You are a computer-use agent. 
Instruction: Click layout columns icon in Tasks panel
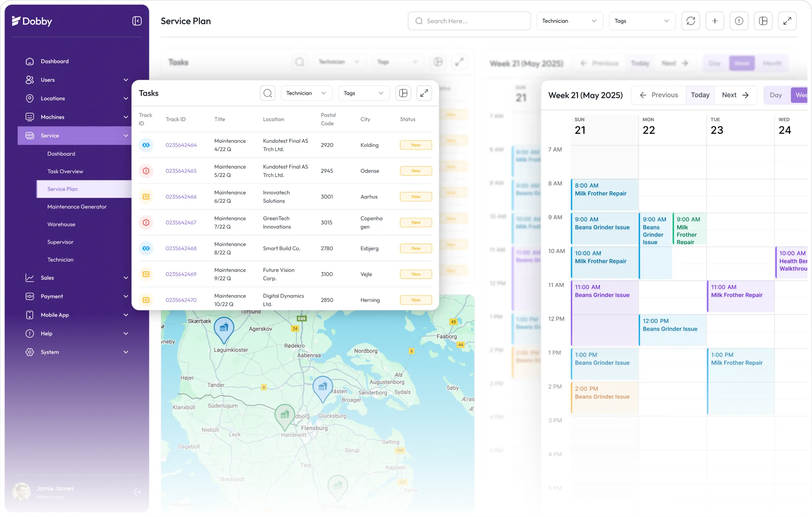(x=403, y=93)
